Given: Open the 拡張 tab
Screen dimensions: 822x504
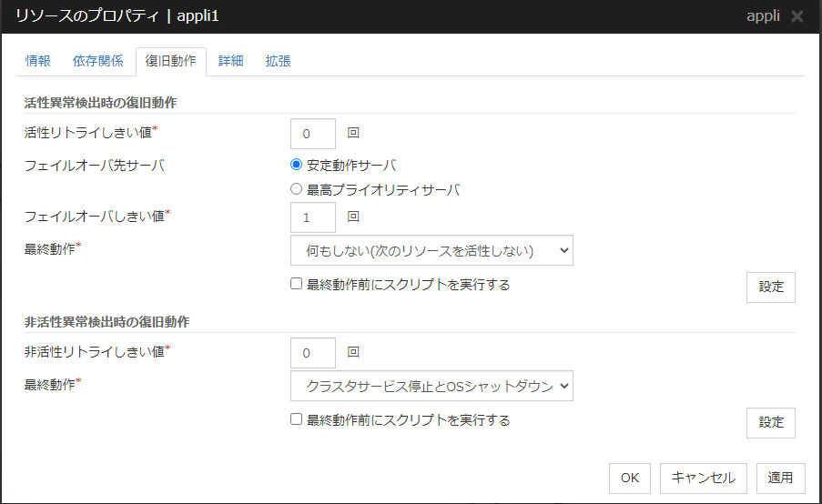Looking at the screenshot, I should (x=278, y=61).
